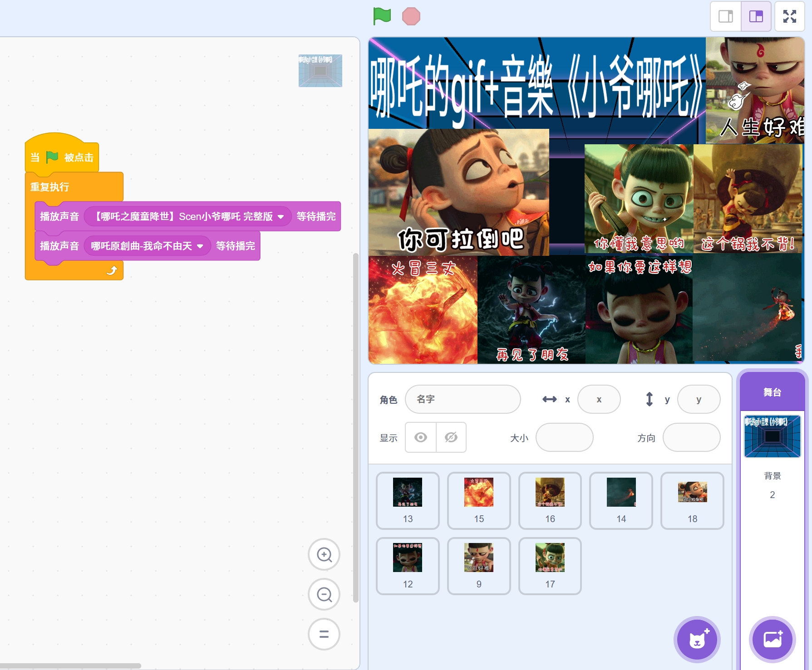Switch to large stage layout

756,16
